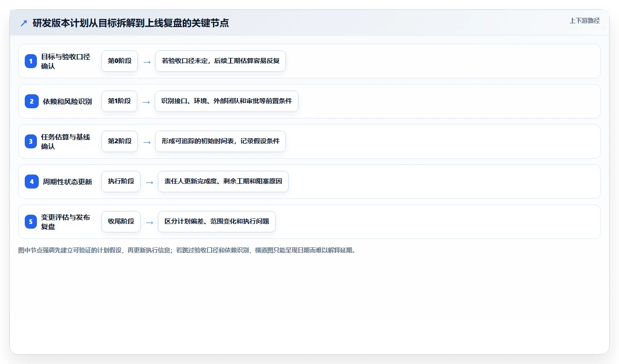Viewport: 619px width, 364px height.
Task: Click the 第2阶段 stage chip
Action: pos(120,141)
